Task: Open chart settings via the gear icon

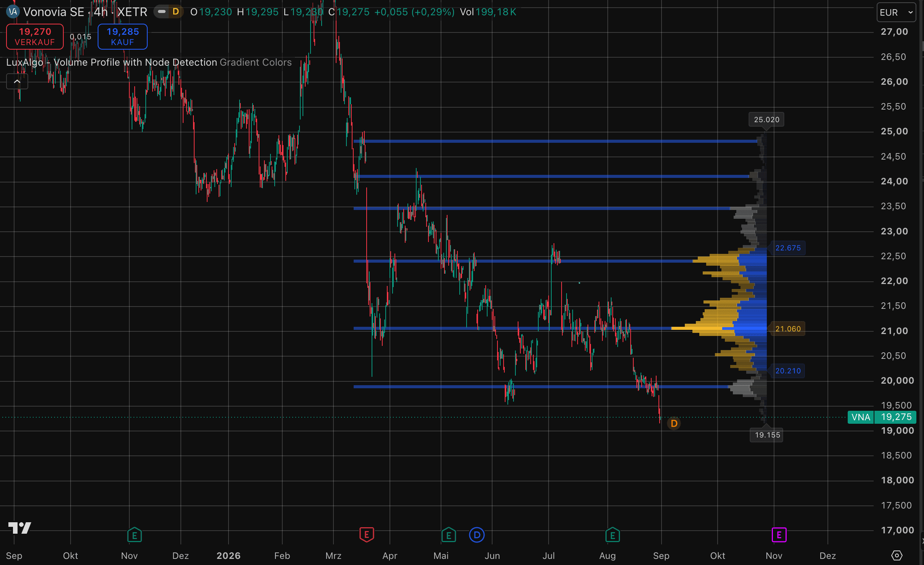Action: 897,555
